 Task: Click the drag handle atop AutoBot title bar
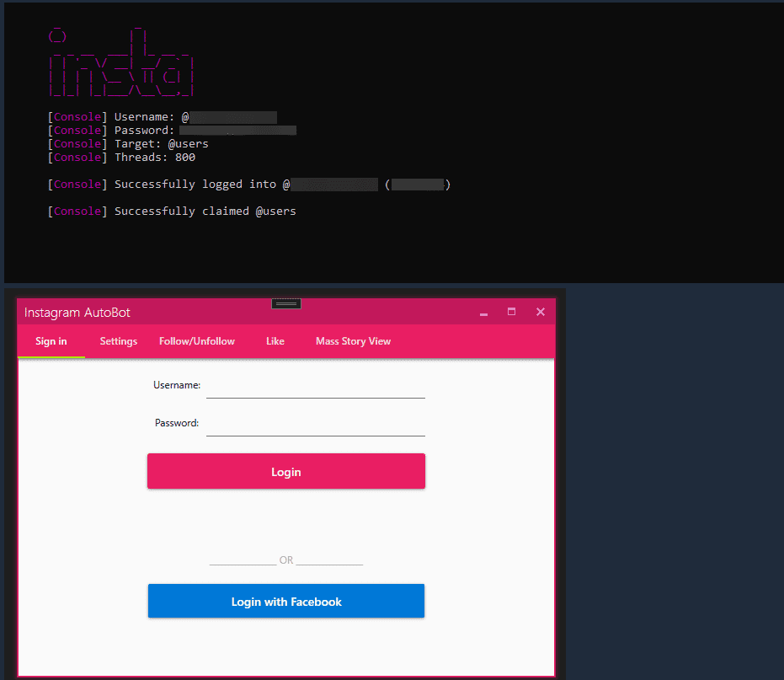(x=286, y=303)
